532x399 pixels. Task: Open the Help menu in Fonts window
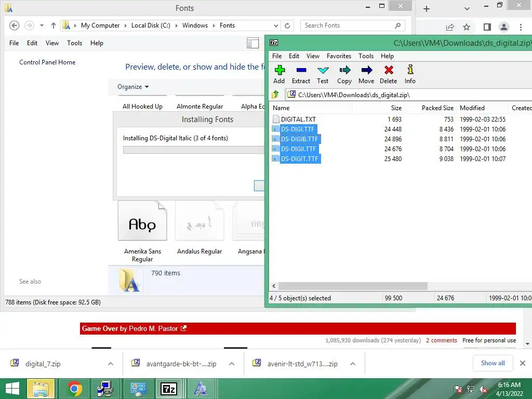pos(97,43)
